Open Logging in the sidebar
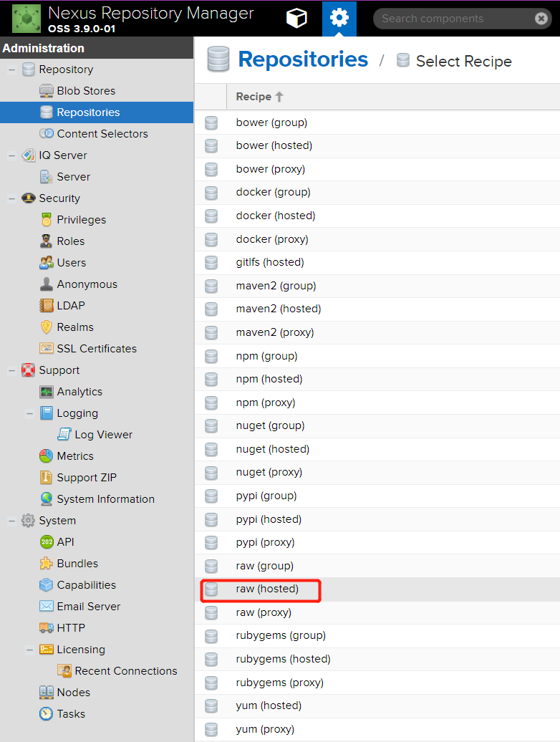 pyautogui.click(x=77, y=413)
